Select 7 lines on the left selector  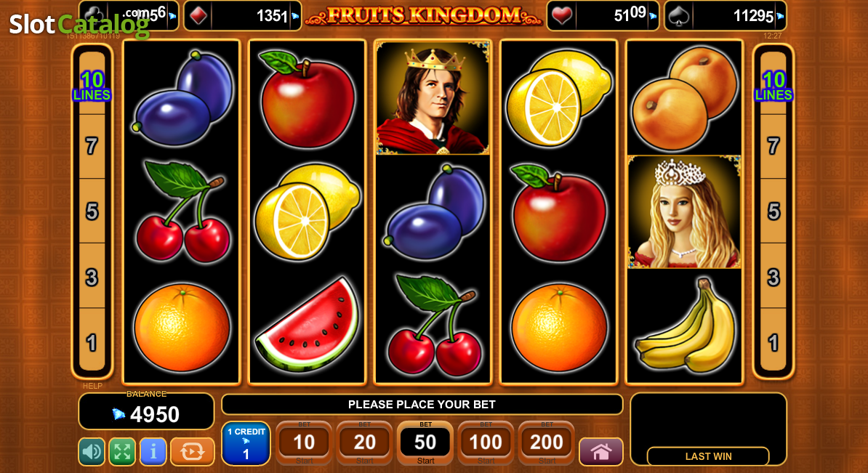coord(92,147)
